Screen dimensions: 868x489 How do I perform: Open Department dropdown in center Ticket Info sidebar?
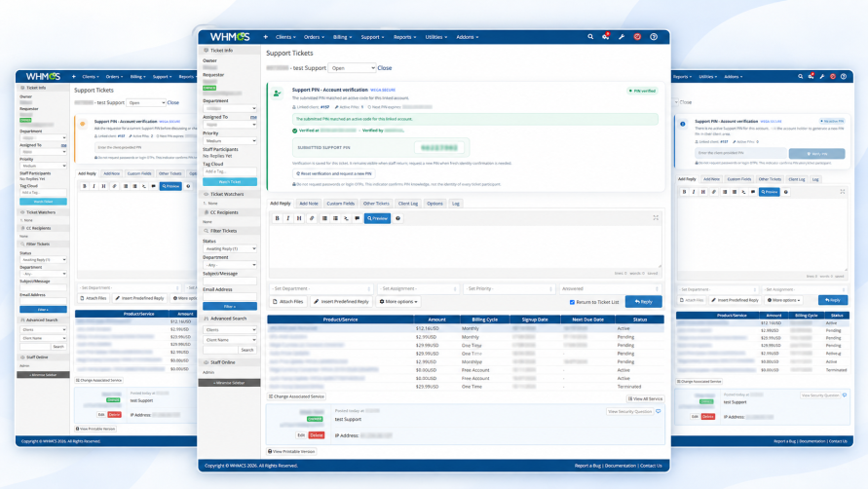click(x=230, y=108)
